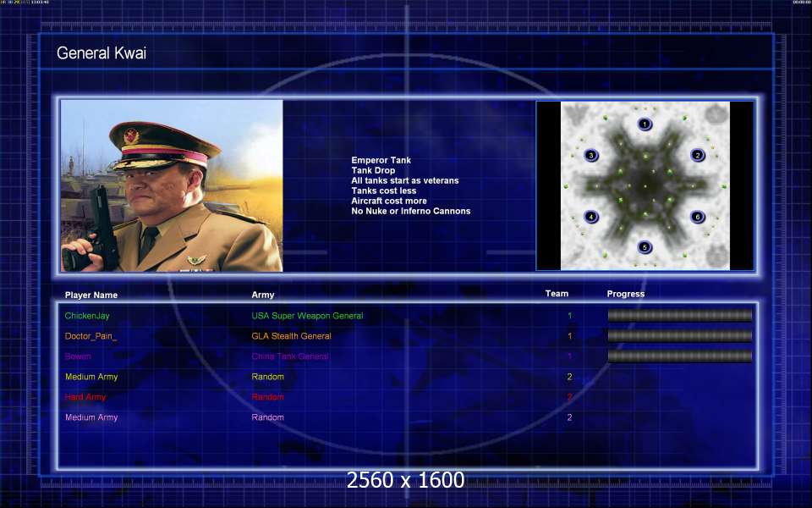Screen dimensions: 812x508
Task: Select start position 3 on the minimap
Action: click(x=591, y=155)
